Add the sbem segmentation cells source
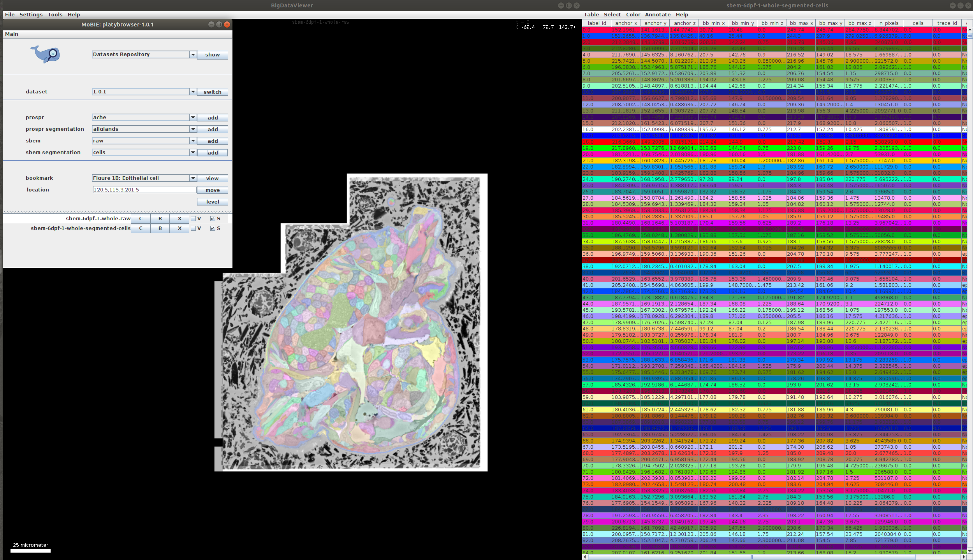 [x=213, y=153]
